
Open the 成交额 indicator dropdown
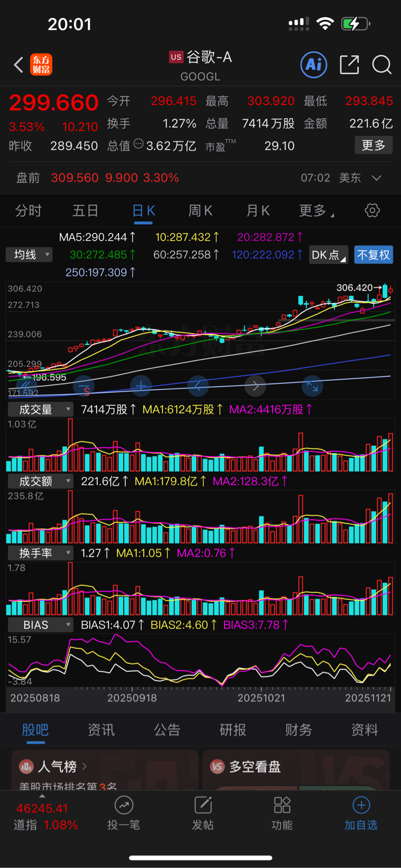tap(40, 481)
